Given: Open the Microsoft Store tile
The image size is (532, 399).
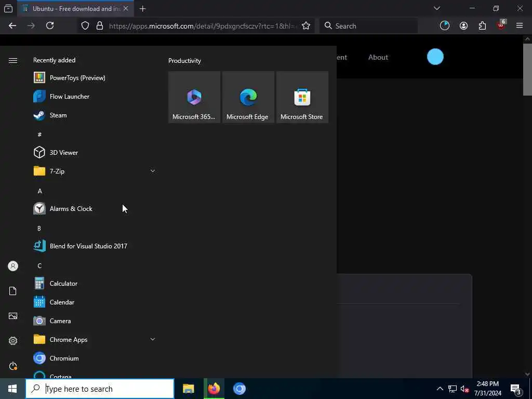Looking at the screenshot, I should coord(302,97).
